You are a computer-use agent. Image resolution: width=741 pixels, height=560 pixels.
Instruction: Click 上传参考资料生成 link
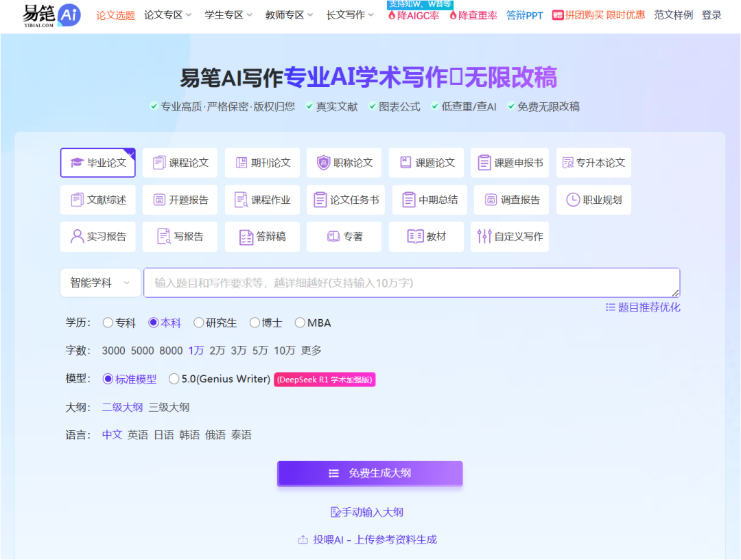point(396,539)
